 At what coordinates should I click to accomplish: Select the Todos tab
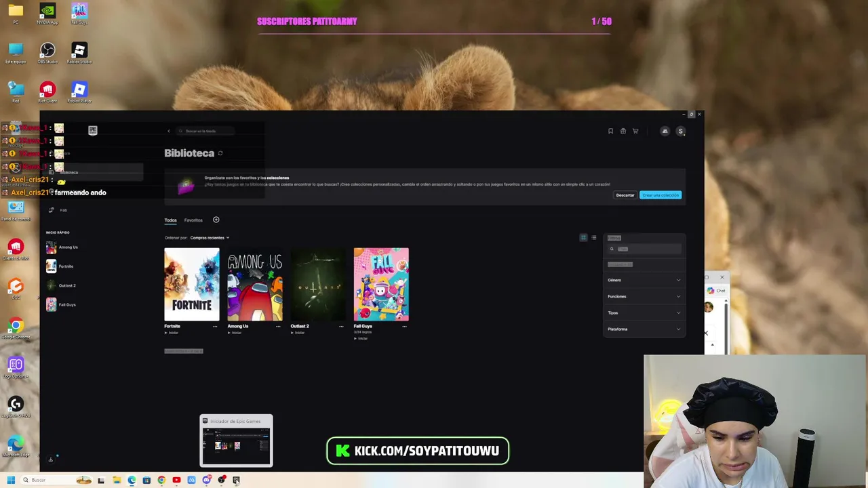[x=170, y=220]
